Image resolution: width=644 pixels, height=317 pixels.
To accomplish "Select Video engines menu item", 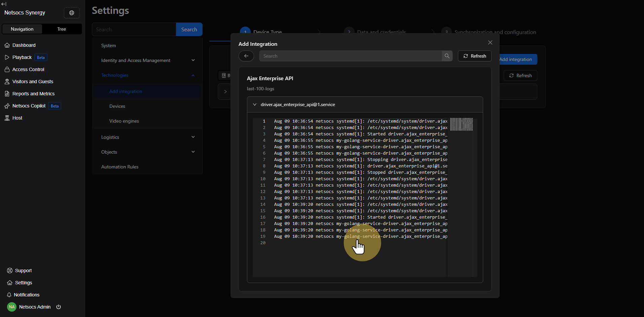I will pyautogui.click(x=124, y=121).
